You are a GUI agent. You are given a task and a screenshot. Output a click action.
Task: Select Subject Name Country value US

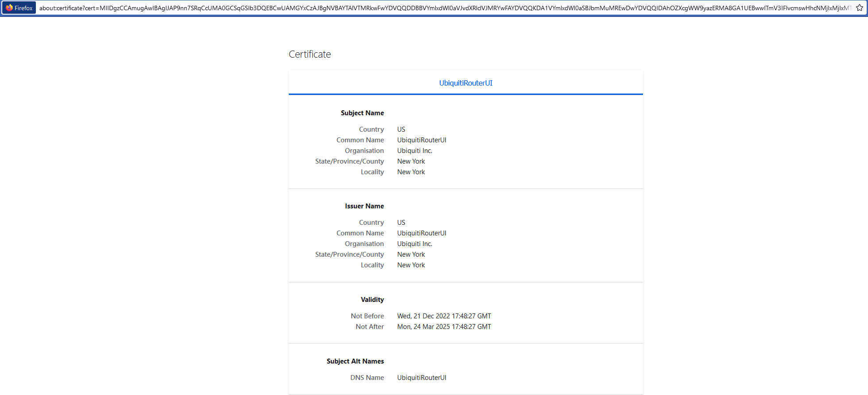click(401, 129)
